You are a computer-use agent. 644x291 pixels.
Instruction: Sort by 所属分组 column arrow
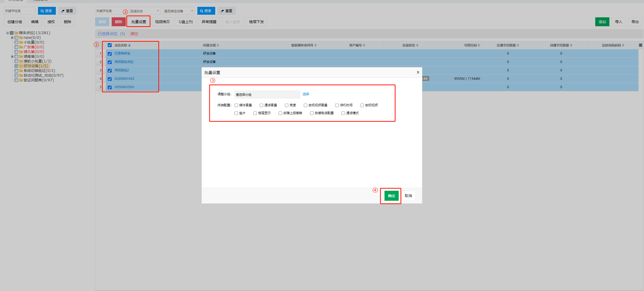[218, 45]
